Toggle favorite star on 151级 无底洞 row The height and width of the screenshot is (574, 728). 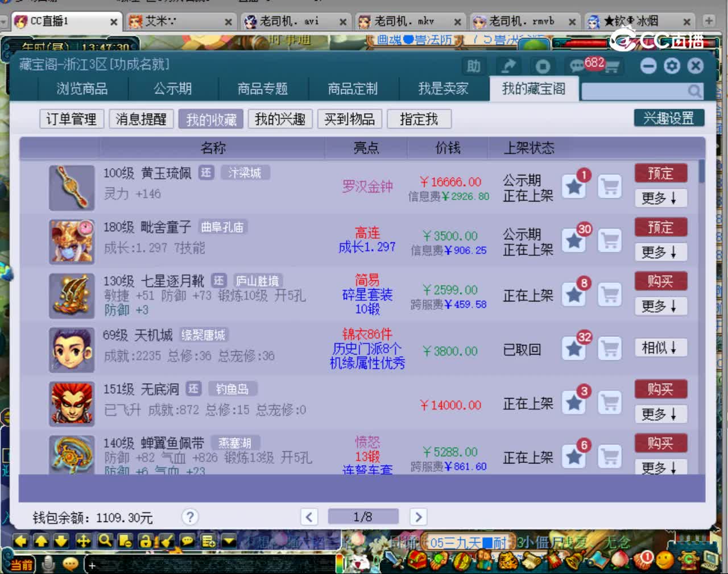[x=574, y=402]
